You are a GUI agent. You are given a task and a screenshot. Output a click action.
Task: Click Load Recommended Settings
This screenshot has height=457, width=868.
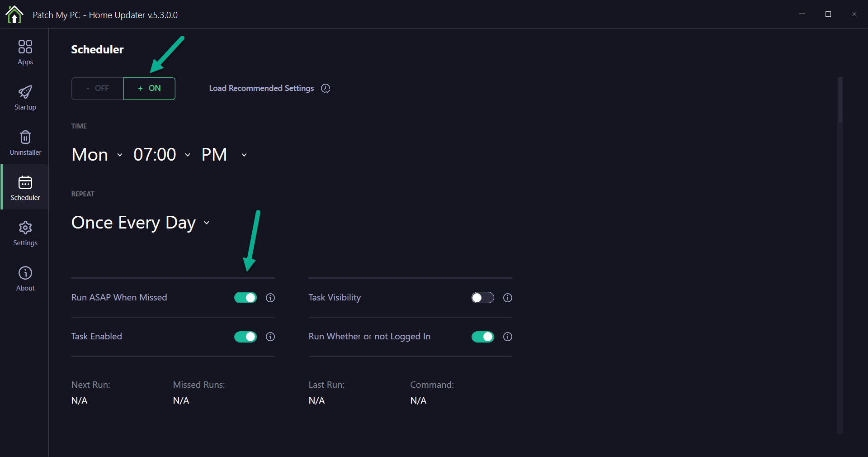261,88
